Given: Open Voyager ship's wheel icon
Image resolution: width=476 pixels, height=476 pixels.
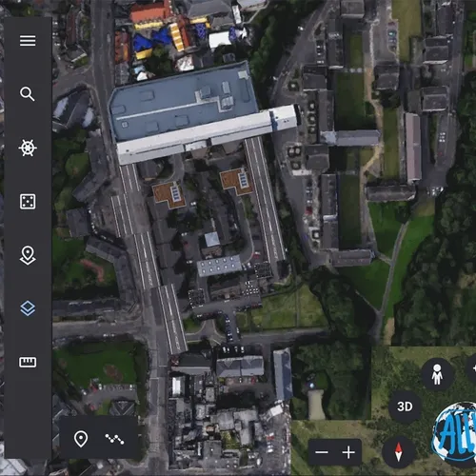Looking at the screenshot, I should coord(28,148).
